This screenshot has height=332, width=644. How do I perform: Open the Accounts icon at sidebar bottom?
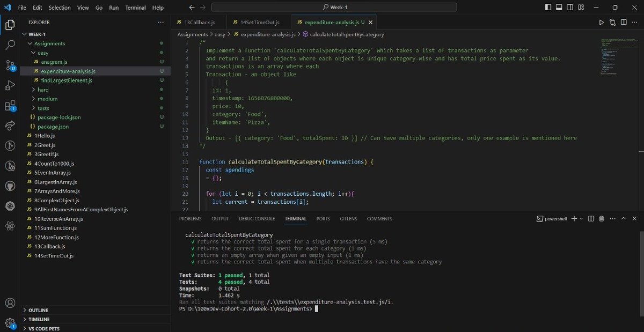(x=10, y=304)
